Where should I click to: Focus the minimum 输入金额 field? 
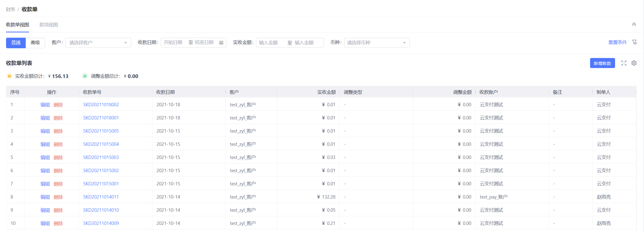pyautogui.click(x=268, y=43)
